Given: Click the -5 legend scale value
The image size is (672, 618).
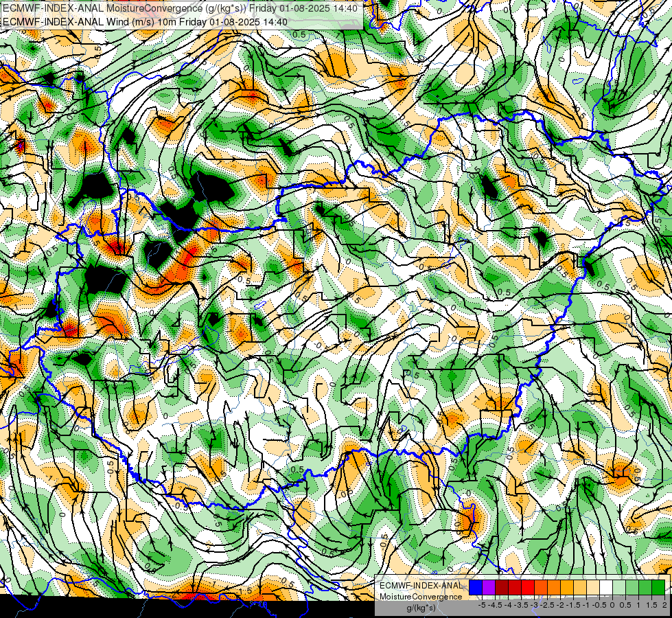Looking at the screenshot, I should point(482,605).
